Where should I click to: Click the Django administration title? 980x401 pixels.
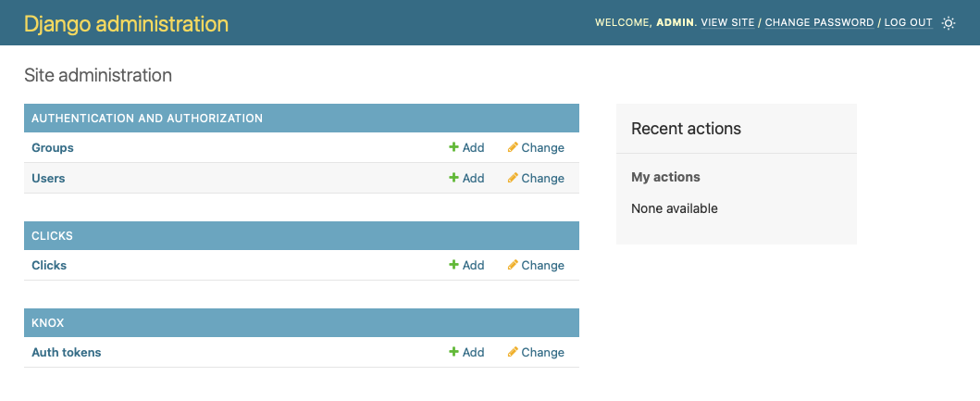[x=126, y=24]
